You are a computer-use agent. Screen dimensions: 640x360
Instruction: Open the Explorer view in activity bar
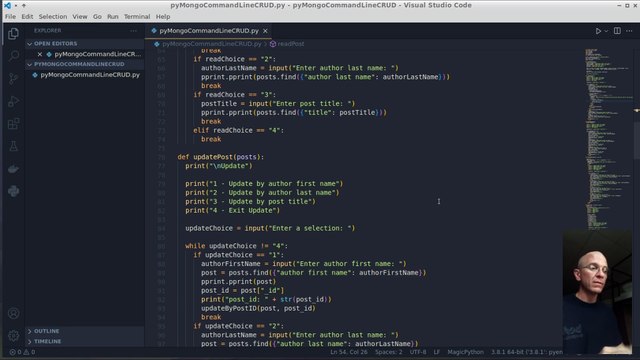coord(13,33)
